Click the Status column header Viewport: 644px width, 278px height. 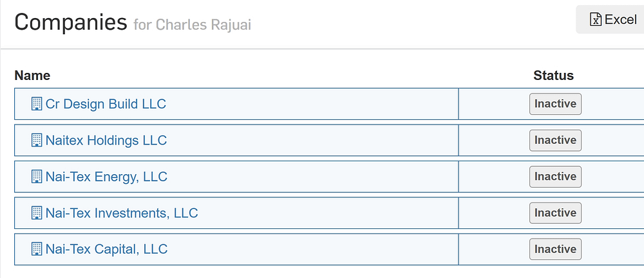coord(553,75)
